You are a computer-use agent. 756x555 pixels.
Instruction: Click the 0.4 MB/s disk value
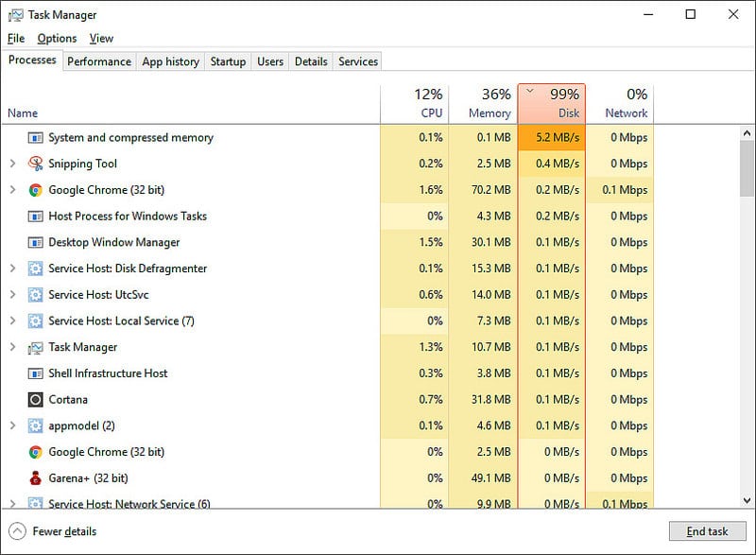pos(558,164)
